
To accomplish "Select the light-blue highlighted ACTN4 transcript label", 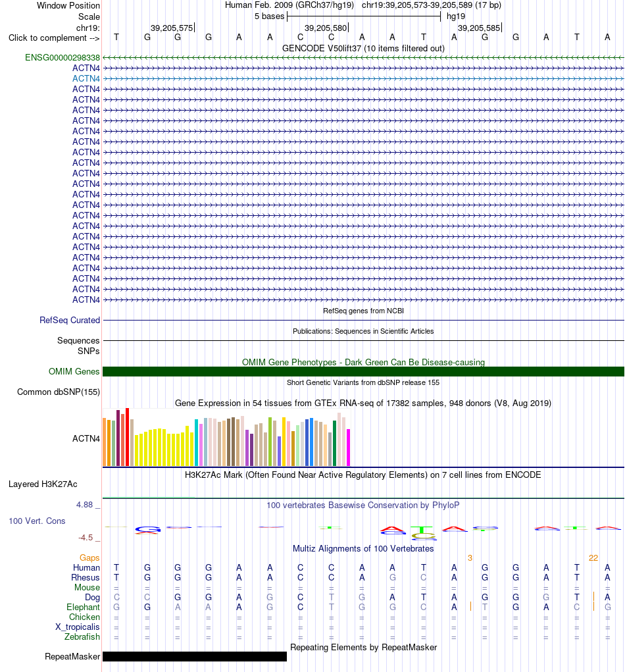I will (86, 78).
